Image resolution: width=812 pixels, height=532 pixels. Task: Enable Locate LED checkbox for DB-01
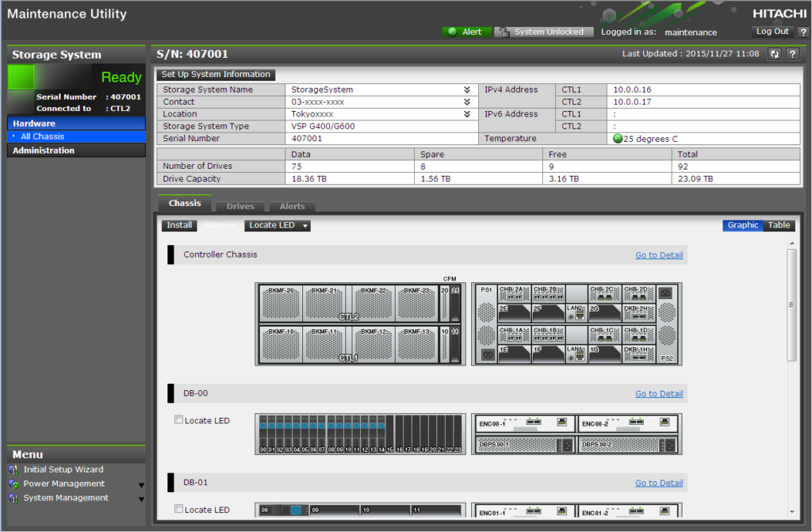(x=178, y=509)
